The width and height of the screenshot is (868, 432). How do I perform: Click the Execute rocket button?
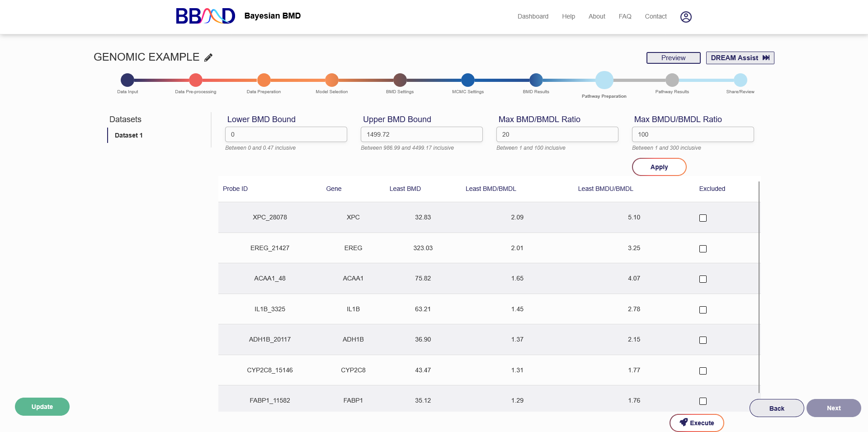pos(696,423)
